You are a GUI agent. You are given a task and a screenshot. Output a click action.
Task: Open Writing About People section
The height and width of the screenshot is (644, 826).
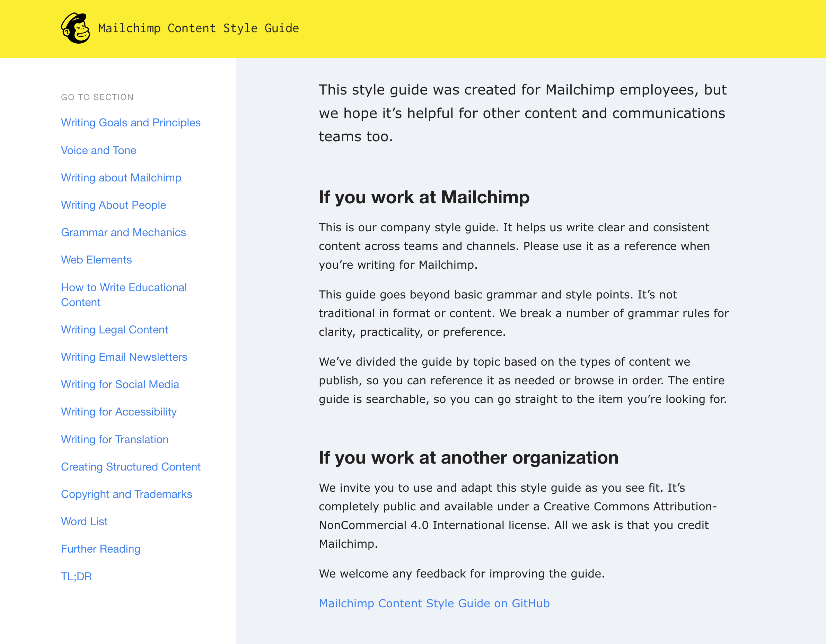(113, 205)
